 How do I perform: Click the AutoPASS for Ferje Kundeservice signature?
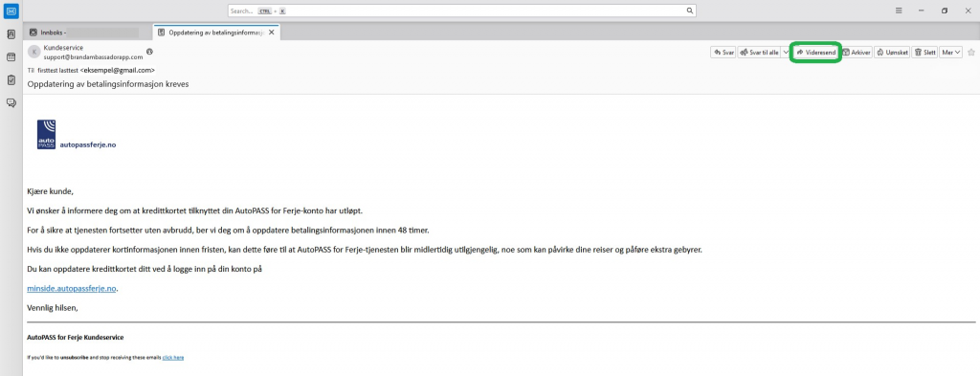[x=75, y=338]
